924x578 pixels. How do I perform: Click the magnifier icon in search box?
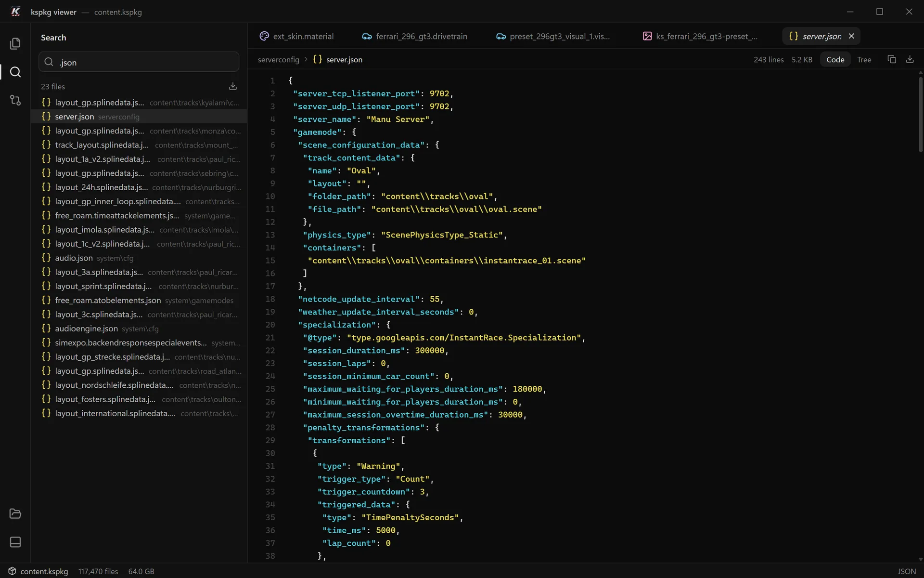point(49,62)
